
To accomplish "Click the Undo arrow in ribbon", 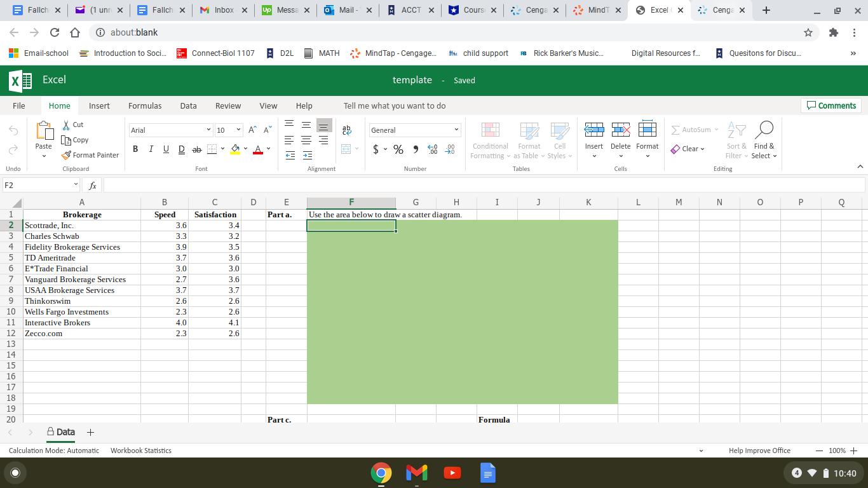I will [x=13, y=130].
